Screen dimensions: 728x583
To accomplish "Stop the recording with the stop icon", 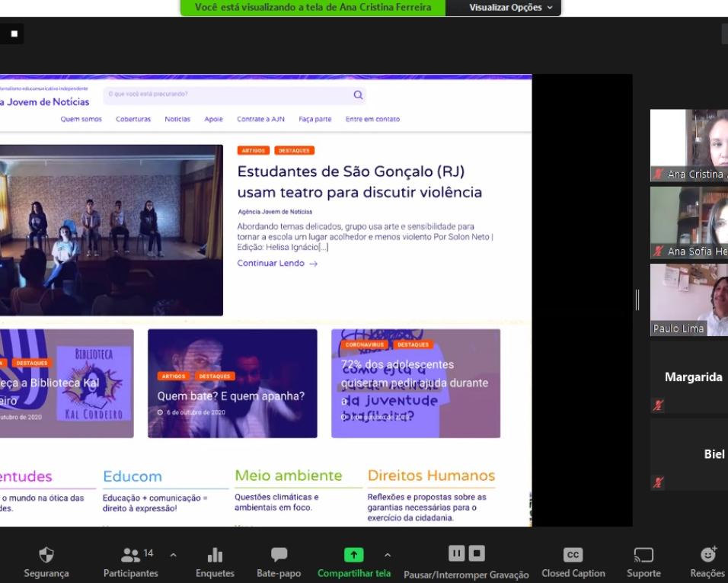I will [477, 553].
